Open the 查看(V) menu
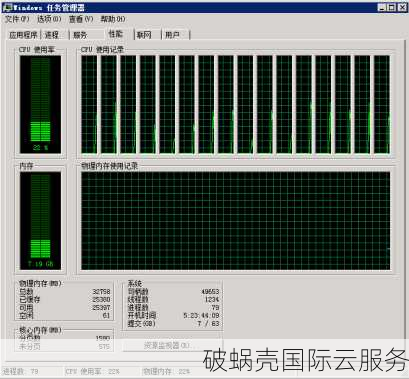This screenshot has height=379, width=409. (x=81, y=19)
